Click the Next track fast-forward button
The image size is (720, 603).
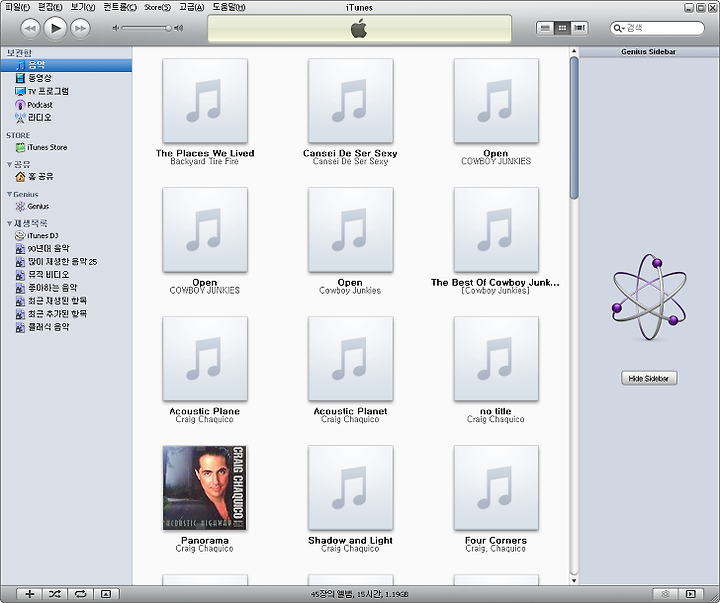click(x=80, y=28)
